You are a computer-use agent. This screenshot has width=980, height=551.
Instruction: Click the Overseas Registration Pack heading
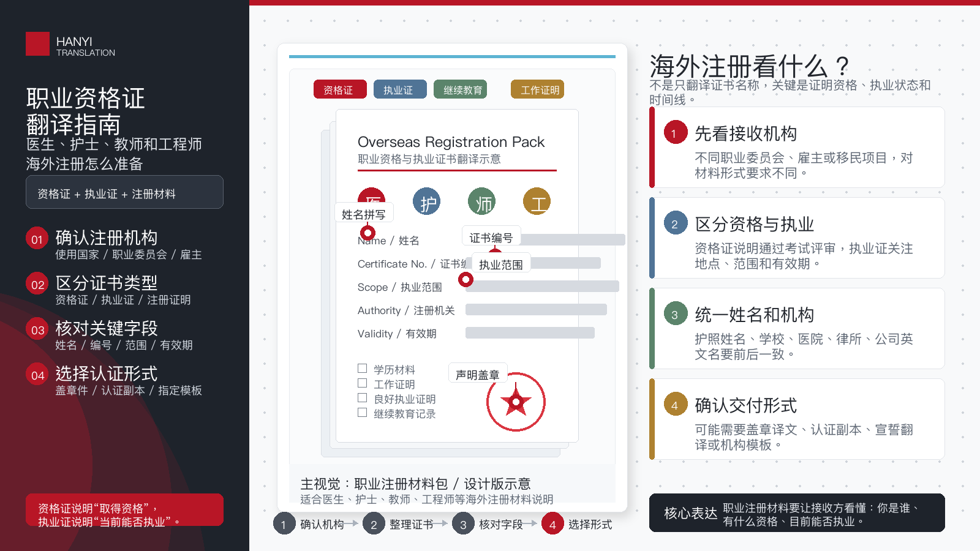coord(451,142)
